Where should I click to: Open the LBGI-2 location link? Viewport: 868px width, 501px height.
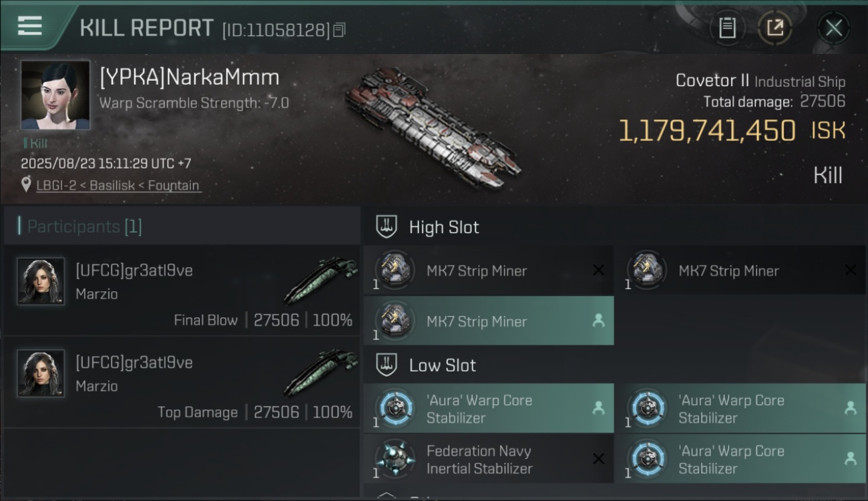point(118,185)
